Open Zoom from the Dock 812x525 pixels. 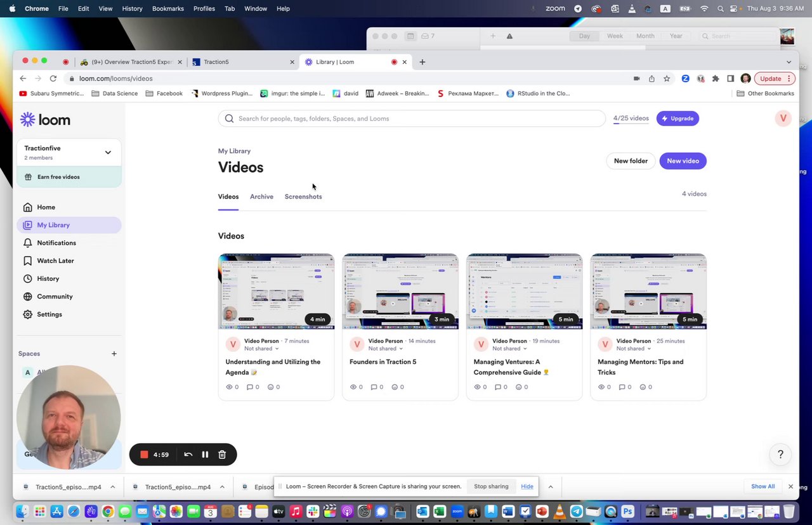point(457,511)
